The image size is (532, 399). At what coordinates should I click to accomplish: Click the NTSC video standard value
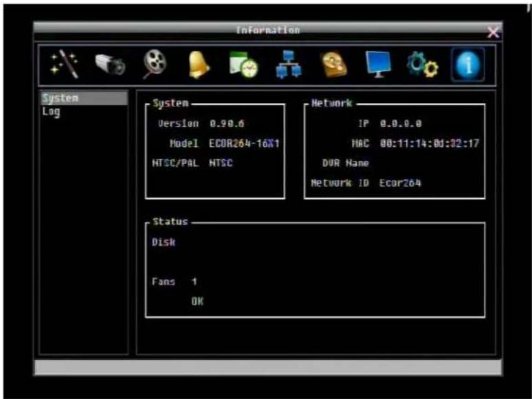click(221, 163)
